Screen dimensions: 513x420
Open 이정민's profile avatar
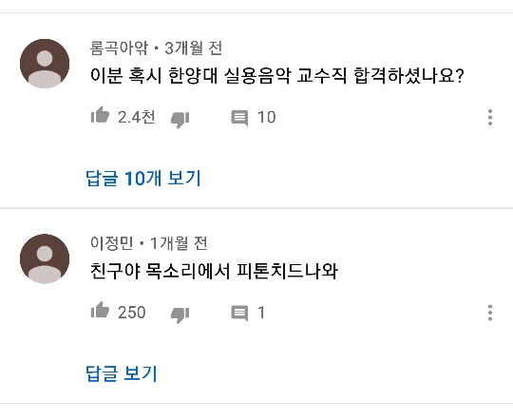[x=45, y=258]
